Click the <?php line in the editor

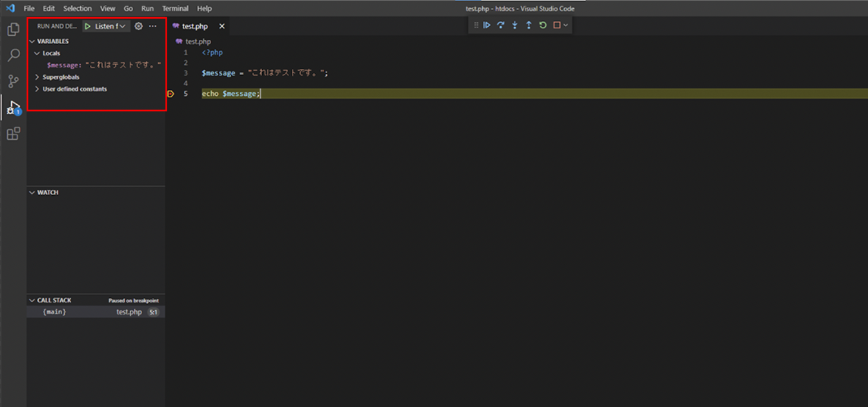coord(212,52)
